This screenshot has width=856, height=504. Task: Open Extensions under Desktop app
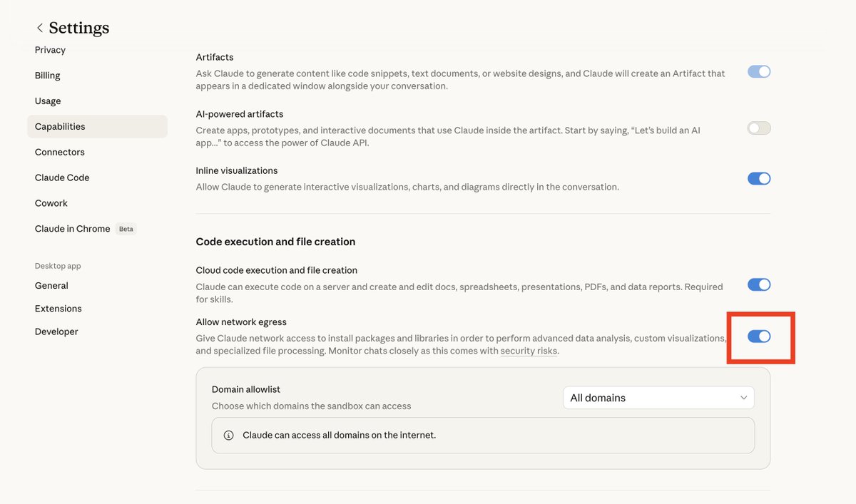(x=58, y=309)
